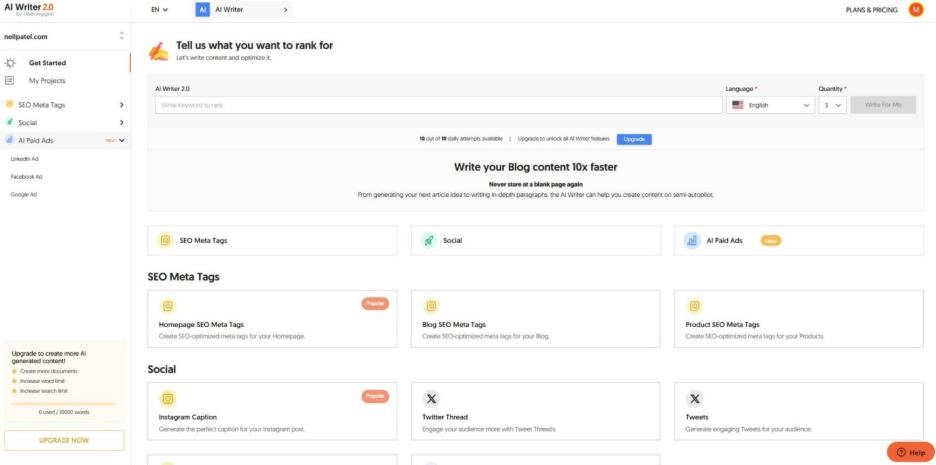Open the neilpatel.com project selector
Screen dimensions: 936x465
[x=64, y=36]
